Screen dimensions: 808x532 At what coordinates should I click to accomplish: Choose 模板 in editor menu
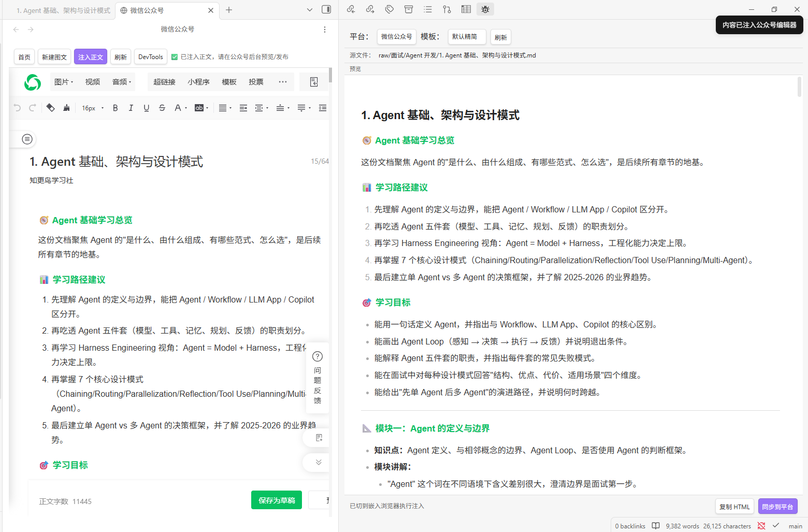tap(229, 82)
